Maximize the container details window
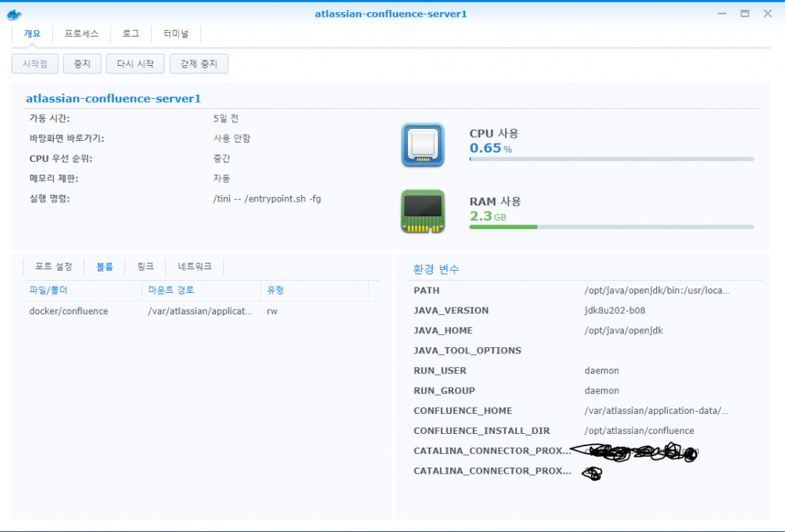 (x=744, y=14)
